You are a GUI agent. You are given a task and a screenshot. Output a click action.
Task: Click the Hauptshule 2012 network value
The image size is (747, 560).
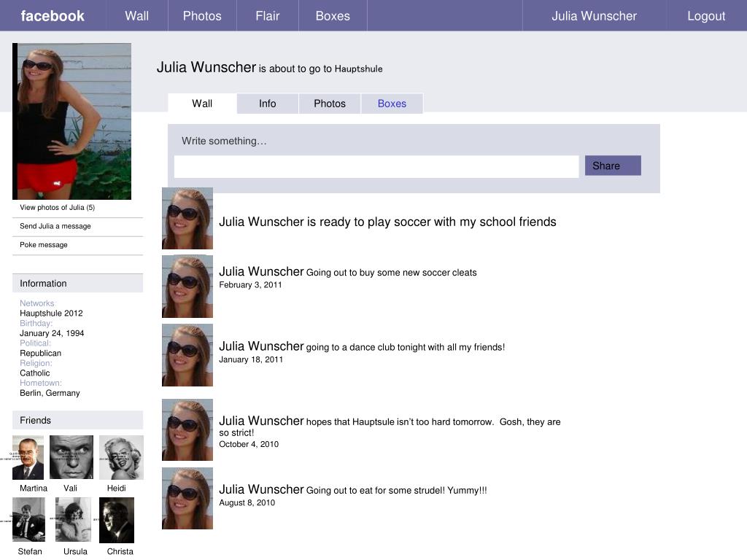click(51, 313)
